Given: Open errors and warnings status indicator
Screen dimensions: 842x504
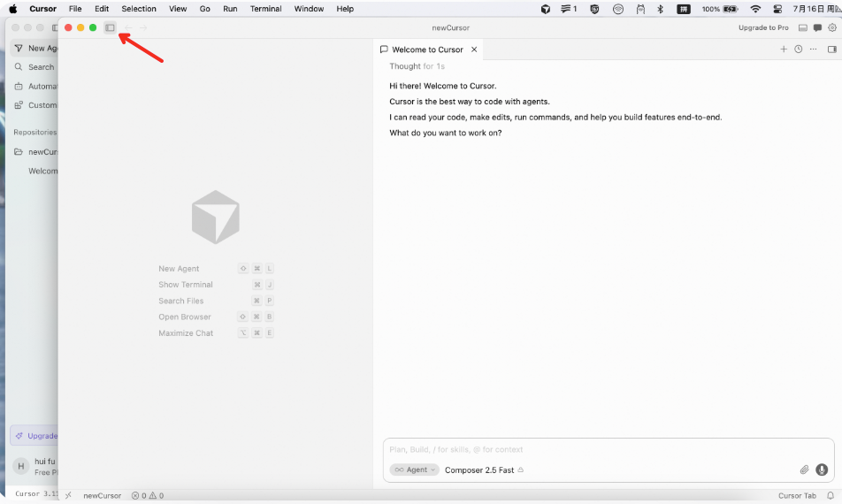Looking at the screenshot, I should point(148,495).
